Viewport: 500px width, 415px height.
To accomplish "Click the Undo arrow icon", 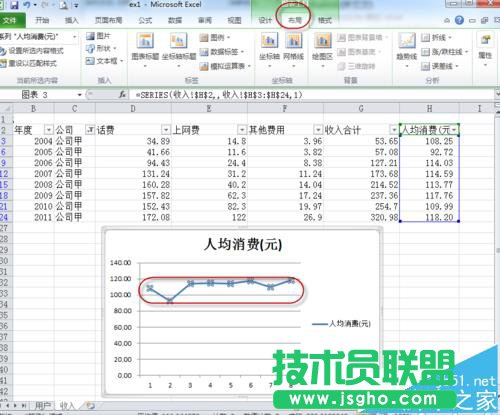I will pyautogui.click(x=27, y=5).
